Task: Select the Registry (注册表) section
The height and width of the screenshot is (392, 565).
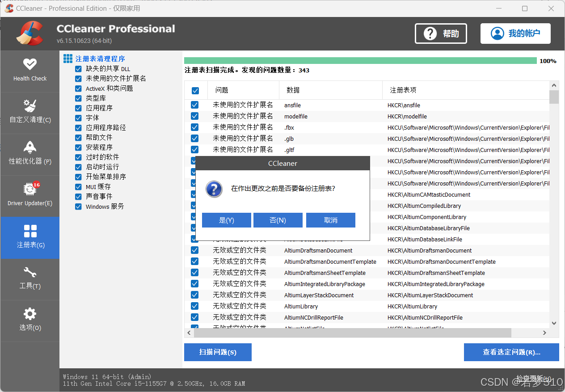Action: (30, 238)
